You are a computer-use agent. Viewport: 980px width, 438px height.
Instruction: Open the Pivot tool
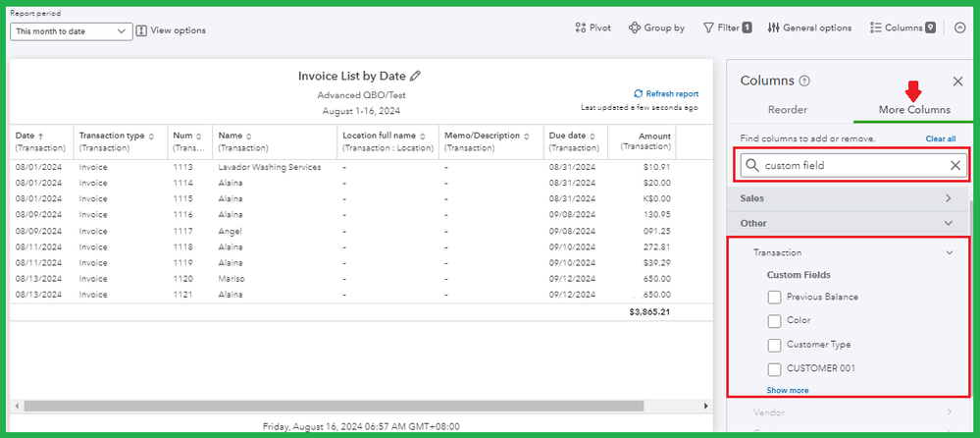click(593, 28)
